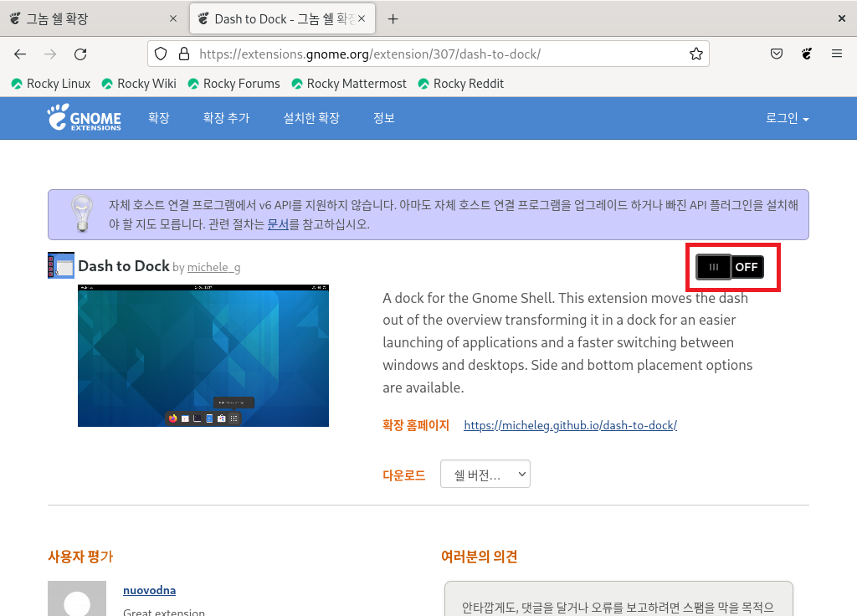This screenshot has width=857, height=616.
Task: Open Rocky Wiki bookmark
Action: coord(139,84)
